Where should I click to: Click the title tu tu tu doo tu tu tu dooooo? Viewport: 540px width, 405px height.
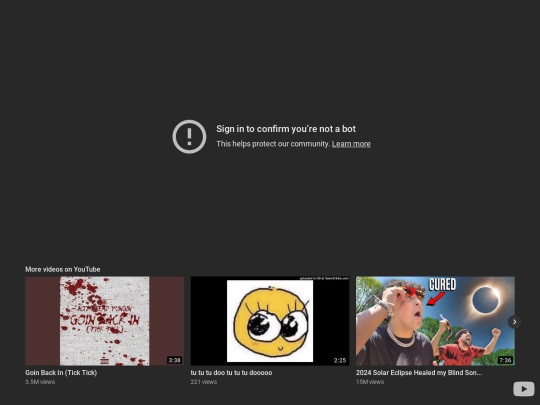coord(231,373)
